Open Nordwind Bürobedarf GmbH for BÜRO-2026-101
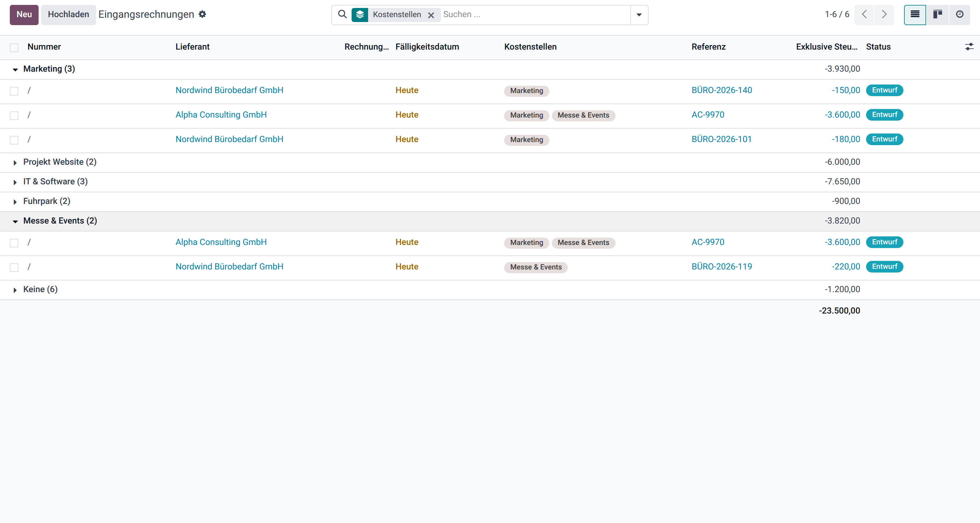The height and width of the screenshot is (523, 980). [229, 140]
